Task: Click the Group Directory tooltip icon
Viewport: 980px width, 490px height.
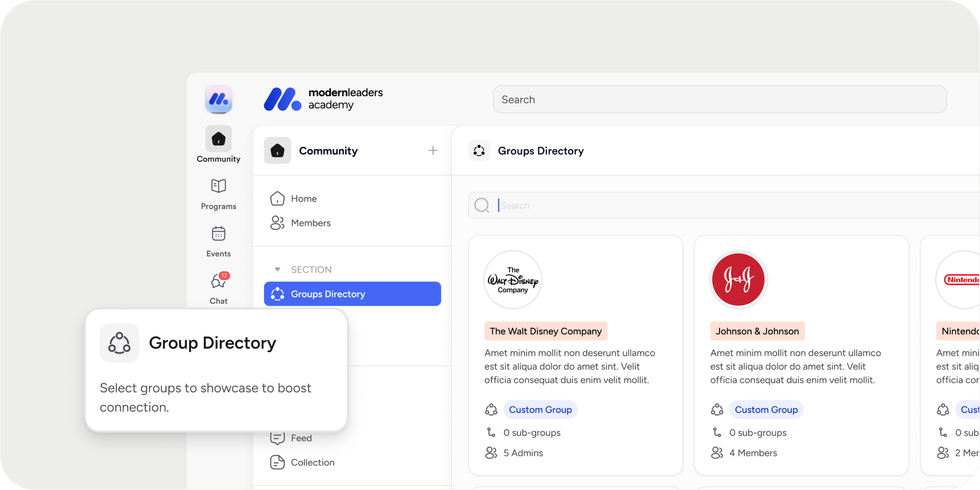Action: (x=119, y=343)
